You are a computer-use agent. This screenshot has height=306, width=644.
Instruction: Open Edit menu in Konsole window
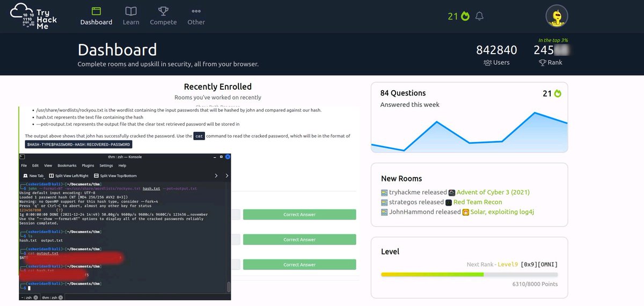[x=35, y=166]
